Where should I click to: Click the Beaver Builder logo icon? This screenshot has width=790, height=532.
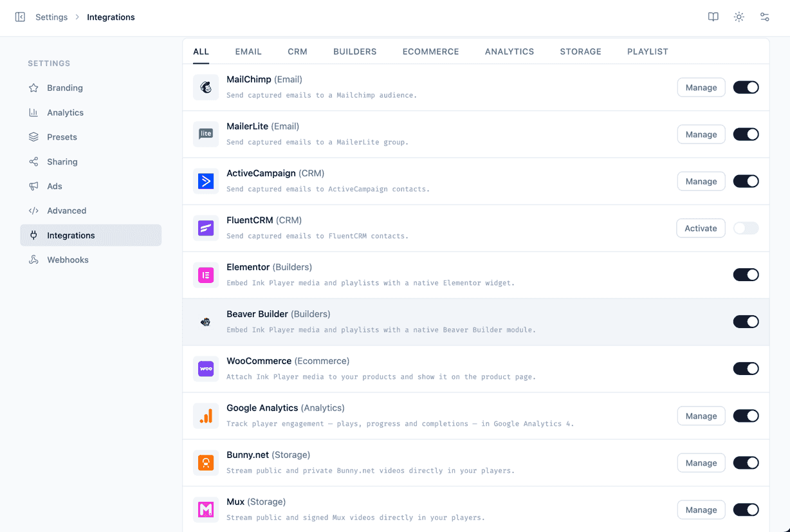coord(206,322)
